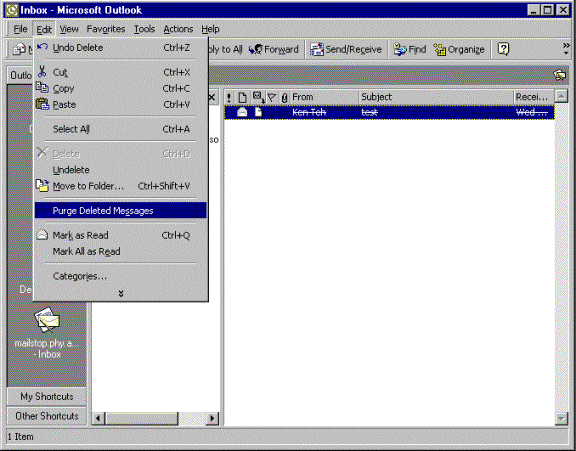Click the Outlook Shortcuts group button
Screen dimensions: 576x451
[20, 75]
